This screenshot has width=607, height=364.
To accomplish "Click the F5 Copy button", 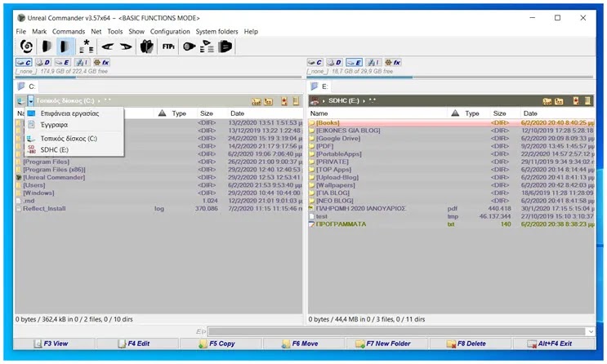I will (221, 344).
